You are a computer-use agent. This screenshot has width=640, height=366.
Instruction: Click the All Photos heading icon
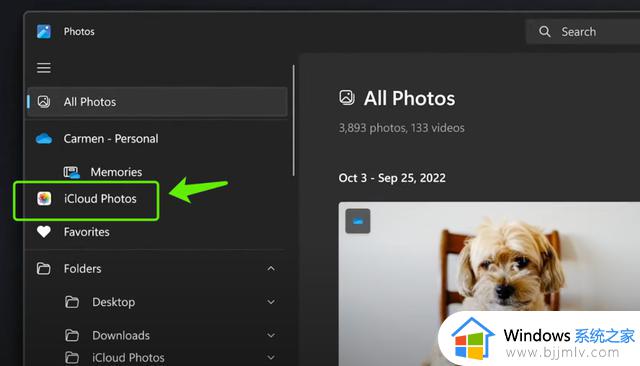(347, 98)
